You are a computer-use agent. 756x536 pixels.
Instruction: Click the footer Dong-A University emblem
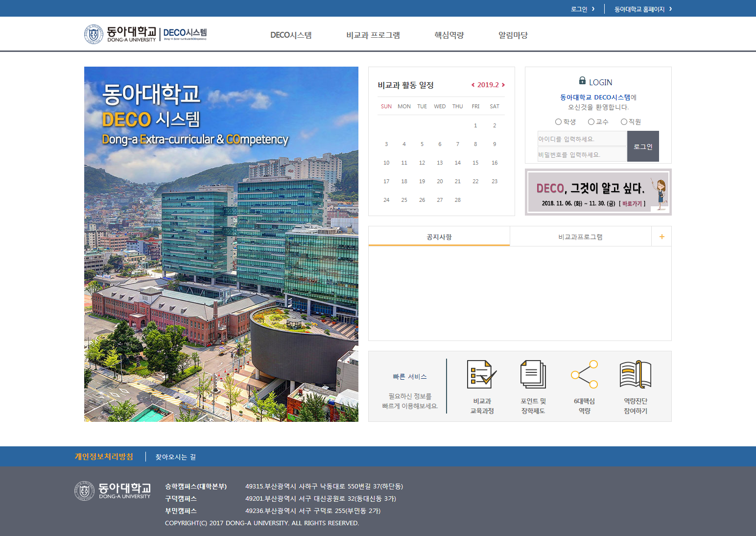point(84,490)
